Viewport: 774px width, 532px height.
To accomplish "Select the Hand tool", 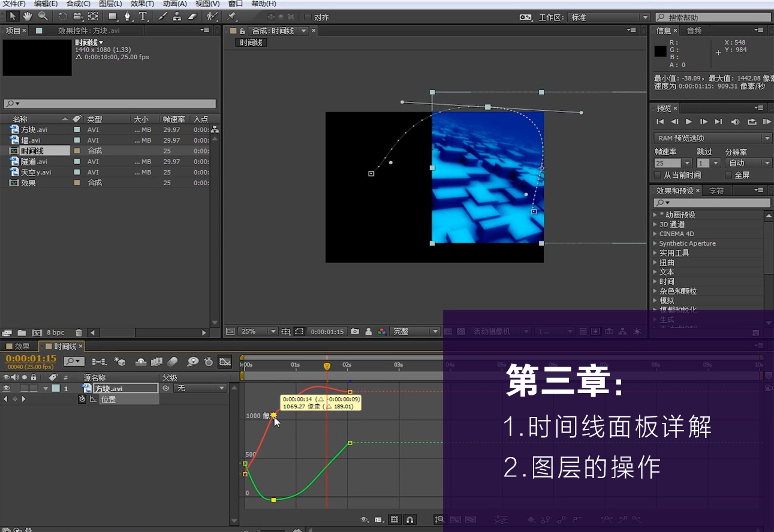I will pyautogui.click(x=28, y=16).
